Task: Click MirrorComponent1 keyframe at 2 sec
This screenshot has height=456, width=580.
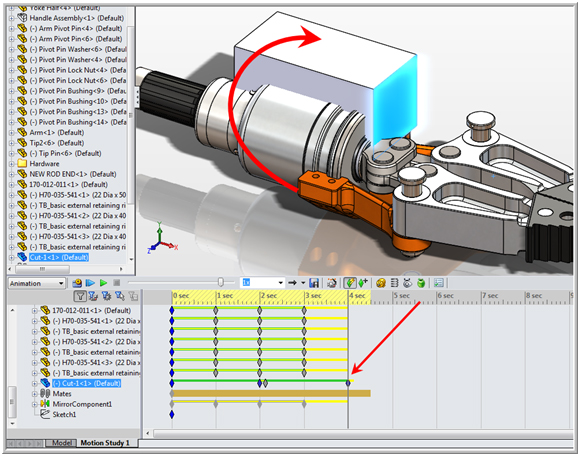Action: (260, 404)
